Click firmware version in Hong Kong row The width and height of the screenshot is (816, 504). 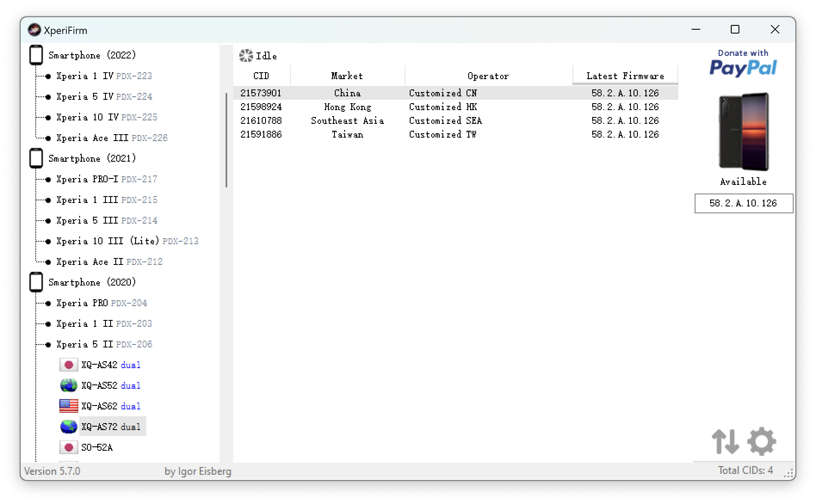pyautogui.click(x=625, y=107)
